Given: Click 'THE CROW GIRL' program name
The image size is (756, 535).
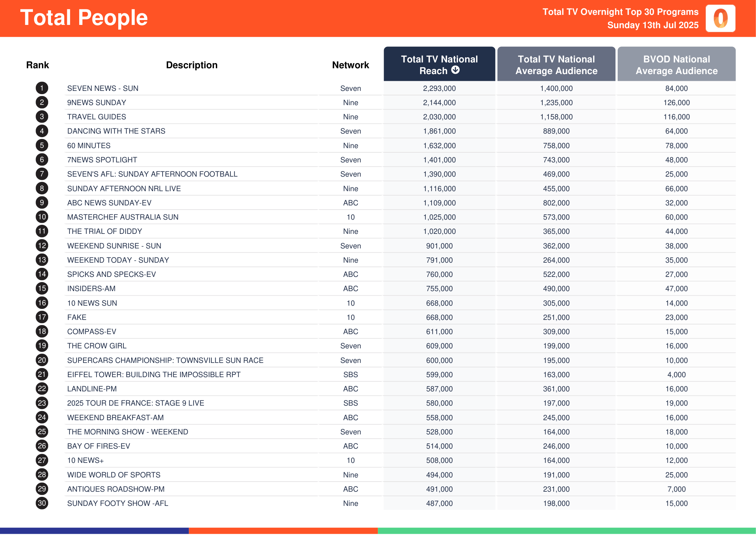Looking at the screenshot, I should (x=97, y=346).
